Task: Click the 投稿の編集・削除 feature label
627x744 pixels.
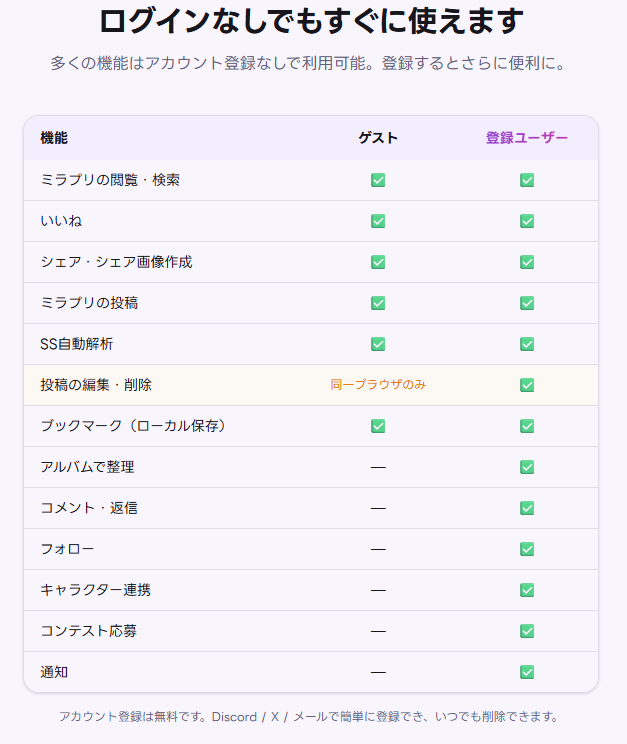Action: [96, 385]
